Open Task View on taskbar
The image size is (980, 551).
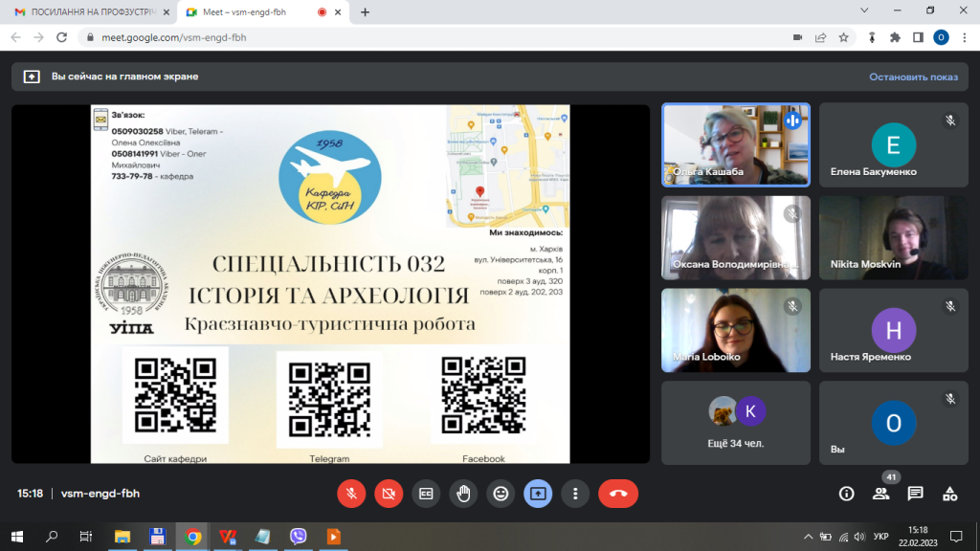85,537
